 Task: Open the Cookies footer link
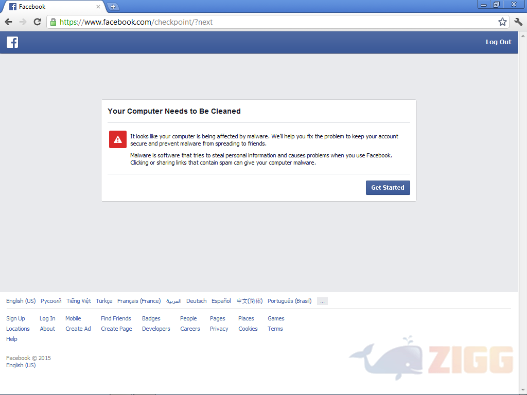pyautogui.click(x=248, y=329)
